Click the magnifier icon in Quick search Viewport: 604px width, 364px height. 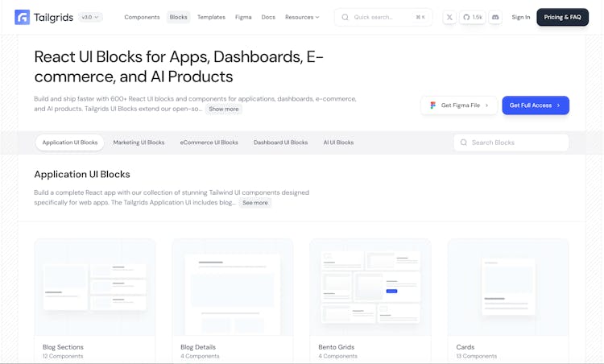(345, 17)
